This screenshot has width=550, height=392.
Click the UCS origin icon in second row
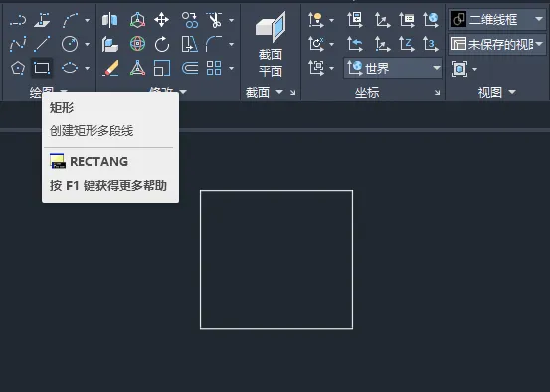point(382,44)
